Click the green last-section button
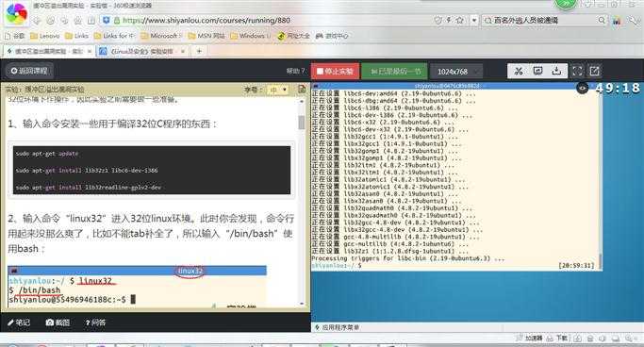This screenshot has width=644, height=347. click(394, 72)
